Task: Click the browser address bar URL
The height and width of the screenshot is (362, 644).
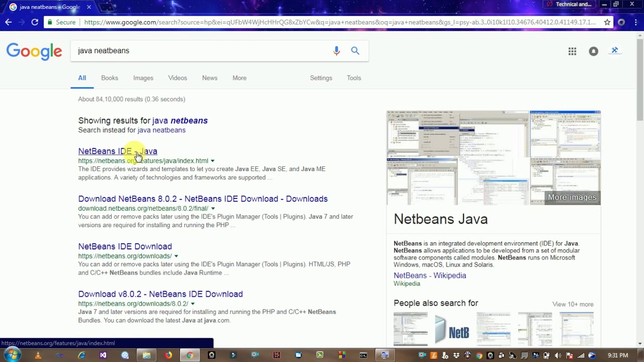Action: pyautogui.click(x=340, y=22)
